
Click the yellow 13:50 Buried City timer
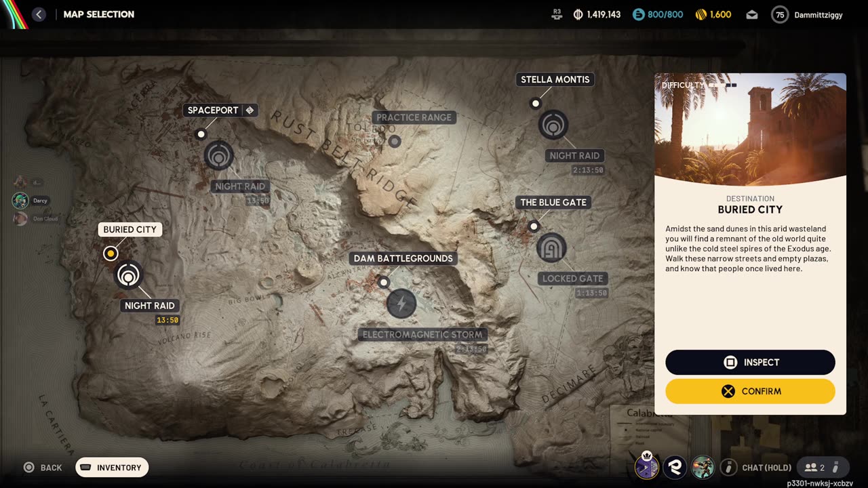(167, 321)
